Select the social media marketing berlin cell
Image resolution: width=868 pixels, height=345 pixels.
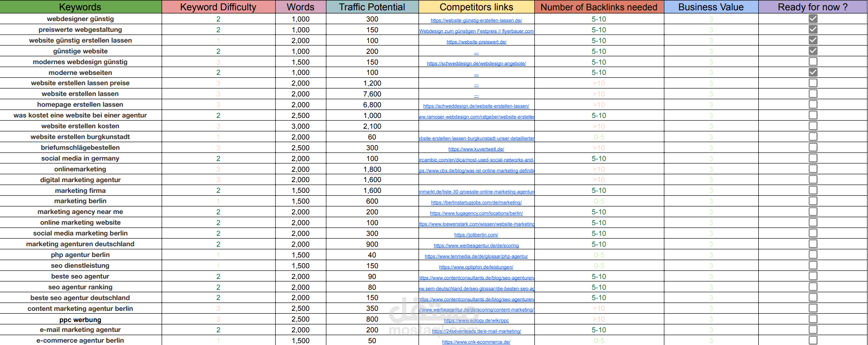coord(80,233)
